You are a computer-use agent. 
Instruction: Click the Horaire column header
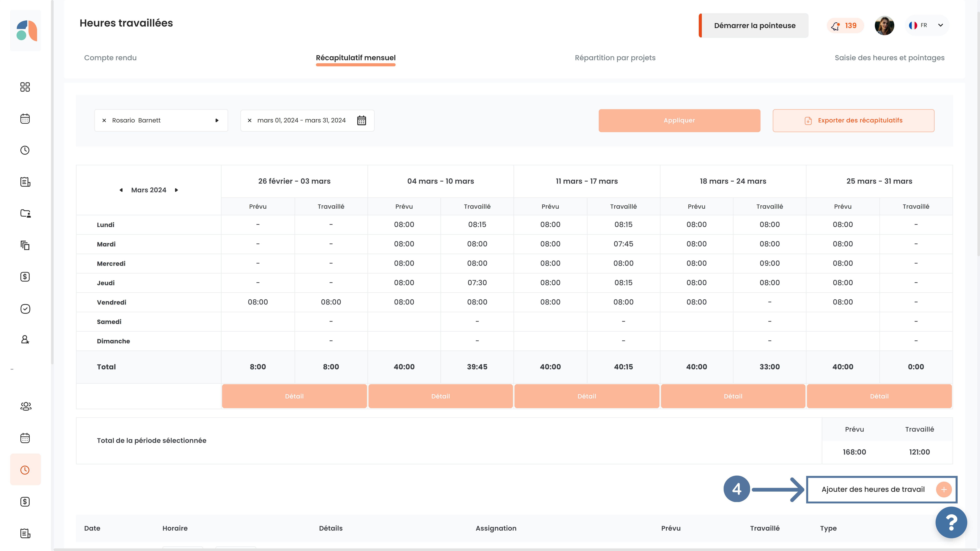click(175, 529)
